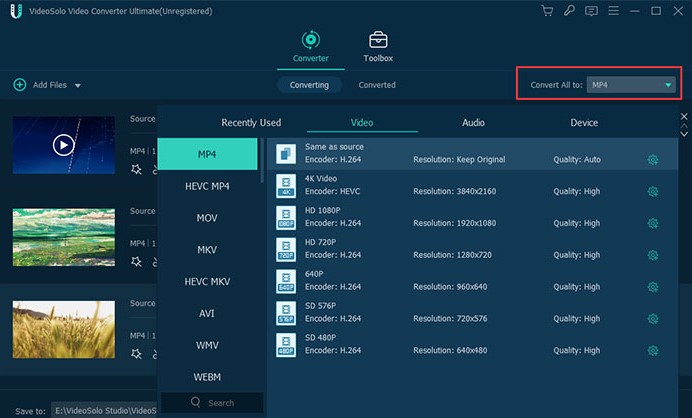This screenshot has width=692, height=418.
Task: Open the shopping cart icon
Action: (547, 11)
